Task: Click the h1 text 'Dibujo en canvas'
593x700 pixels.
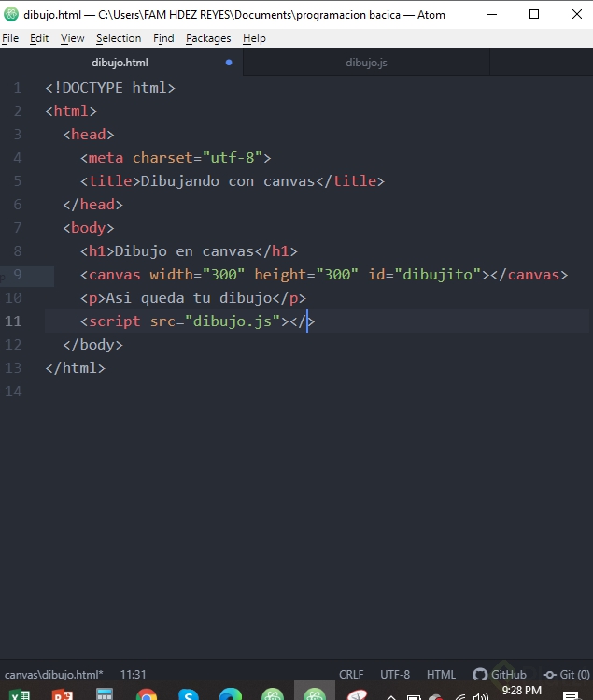Action: pos(184,250)
